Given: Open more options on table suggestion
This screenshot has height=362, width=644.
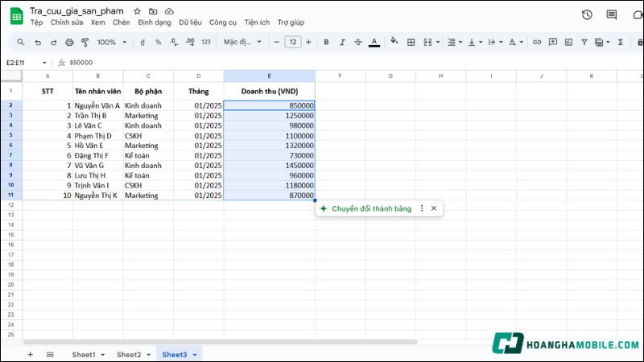Looking at the screenshot, I should (422, 208).
